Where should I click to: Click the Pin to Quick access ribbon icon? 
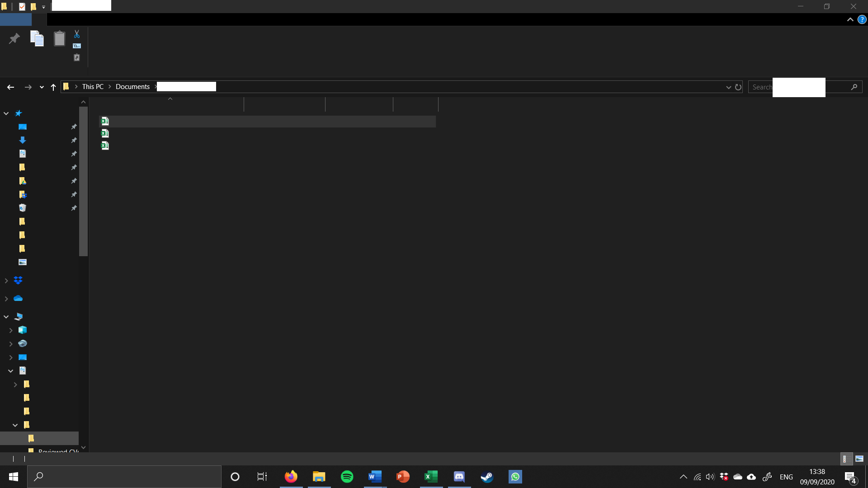click(x=14, y=38)
